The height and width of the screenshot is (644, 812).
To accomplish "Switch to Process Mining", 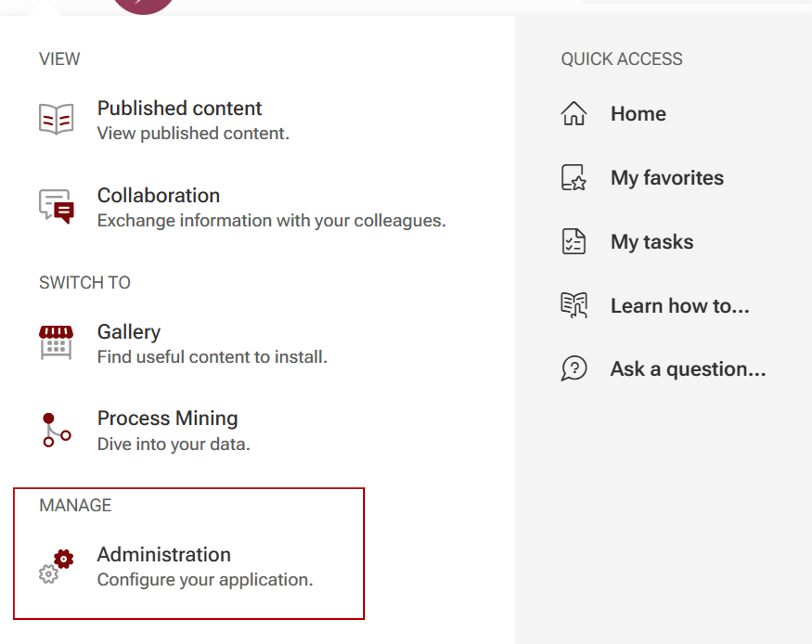I will click(168, 418).
